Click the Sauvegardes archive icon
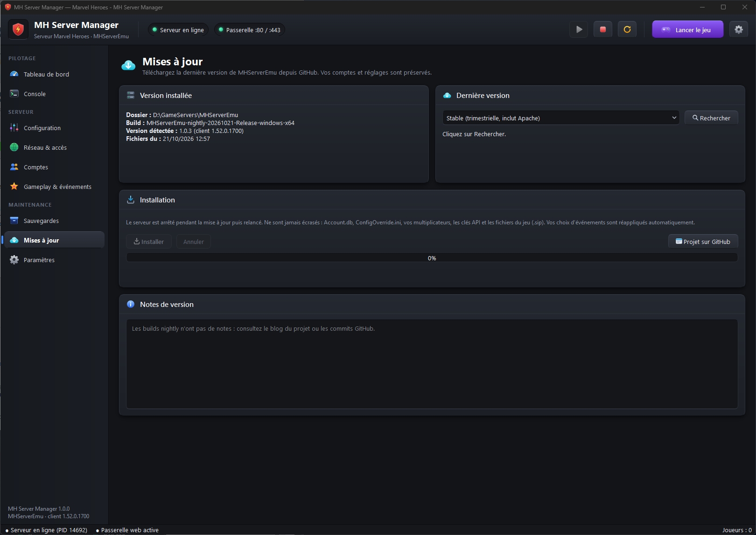 coord(14,221)
